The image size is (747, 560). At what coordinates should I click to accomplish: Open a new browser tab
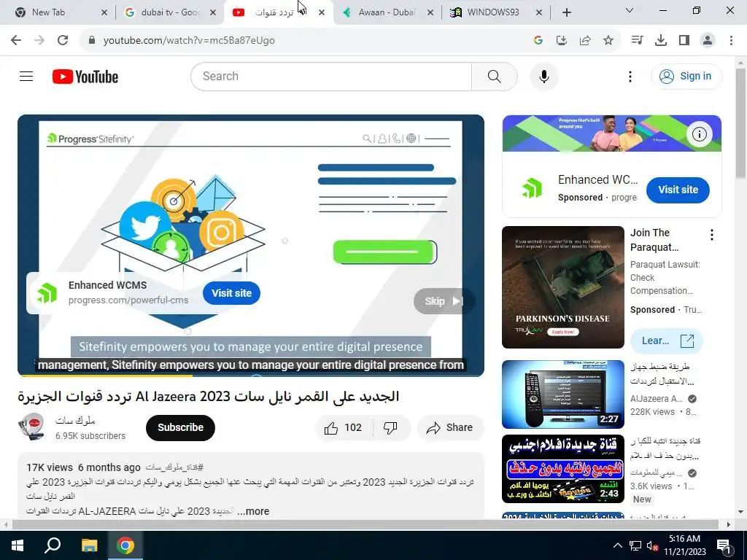(566, 13)
